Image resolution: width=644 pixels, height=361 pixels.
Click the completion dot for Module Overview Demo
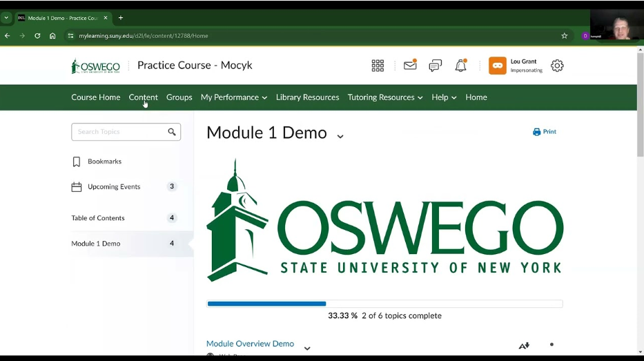tap(552, 344)
